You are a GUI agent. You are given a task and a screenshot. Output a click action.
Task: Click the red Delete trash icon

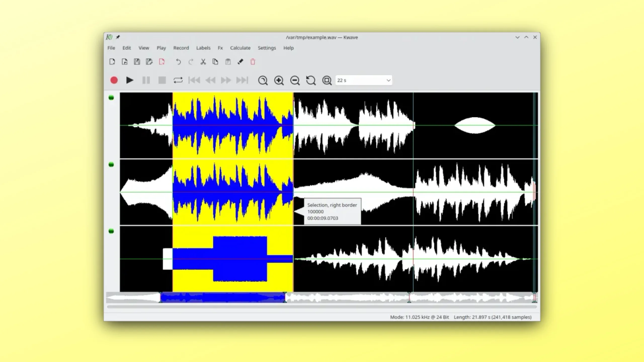pos(253,62)
